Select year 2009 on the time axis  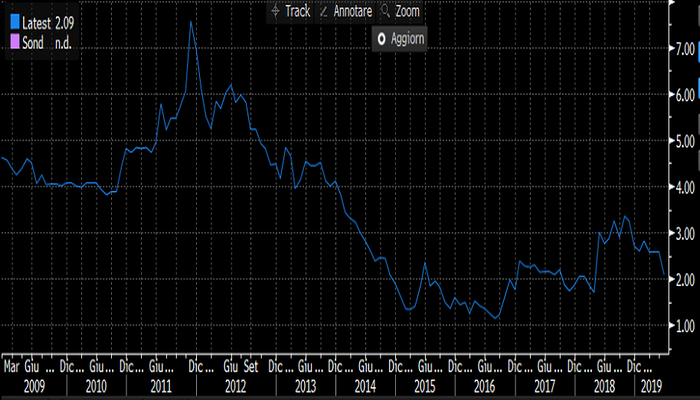click(x=33, y=384)
